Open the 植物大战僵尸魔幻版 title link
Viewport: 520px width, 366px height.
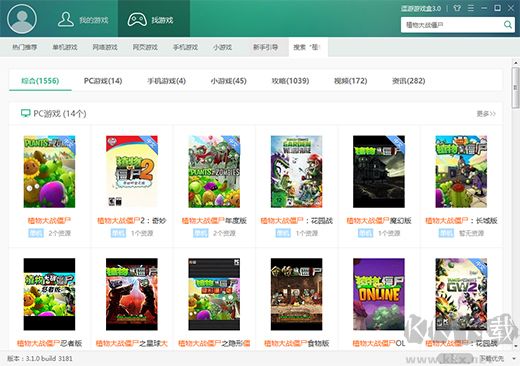tap(379, 220)
